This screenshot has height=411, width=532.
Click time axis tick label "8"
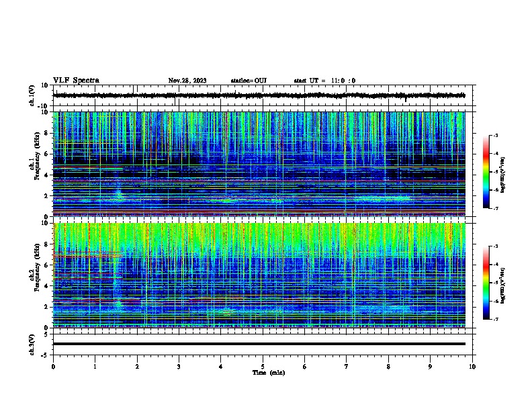click(388, 367)
